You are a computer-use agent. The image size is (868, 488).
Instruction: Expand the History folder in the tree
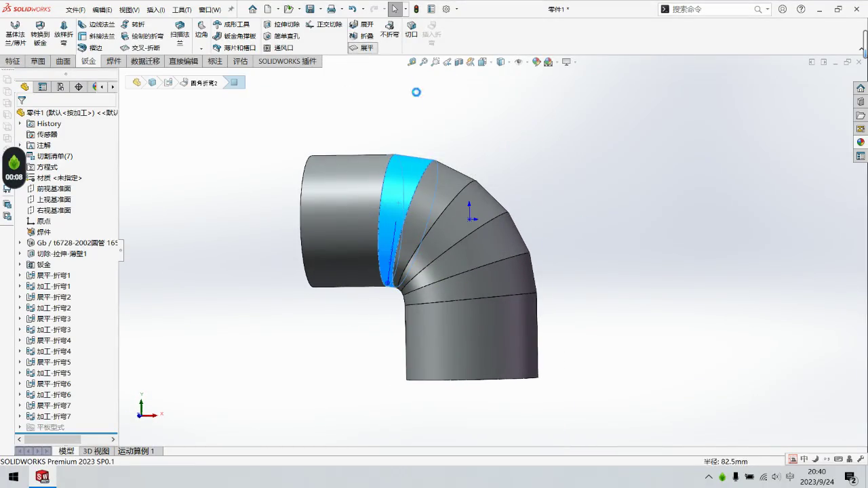tap(20, 123)
